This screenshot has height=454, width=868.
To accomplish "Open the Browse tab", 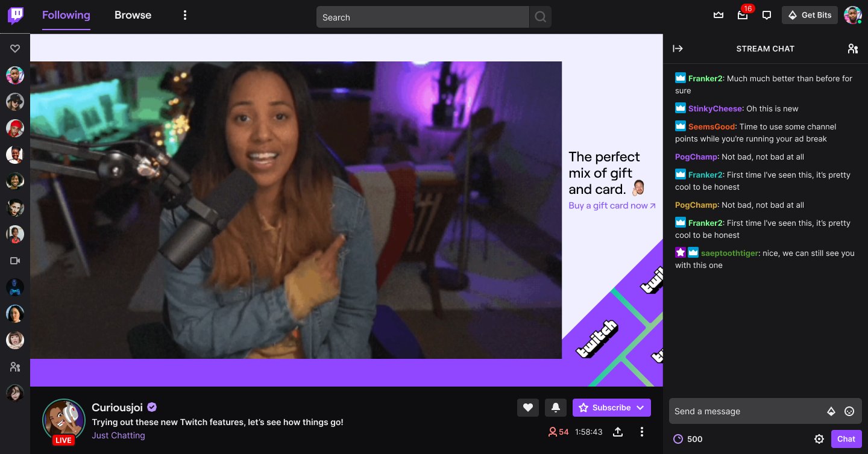I will coord(133,15).
